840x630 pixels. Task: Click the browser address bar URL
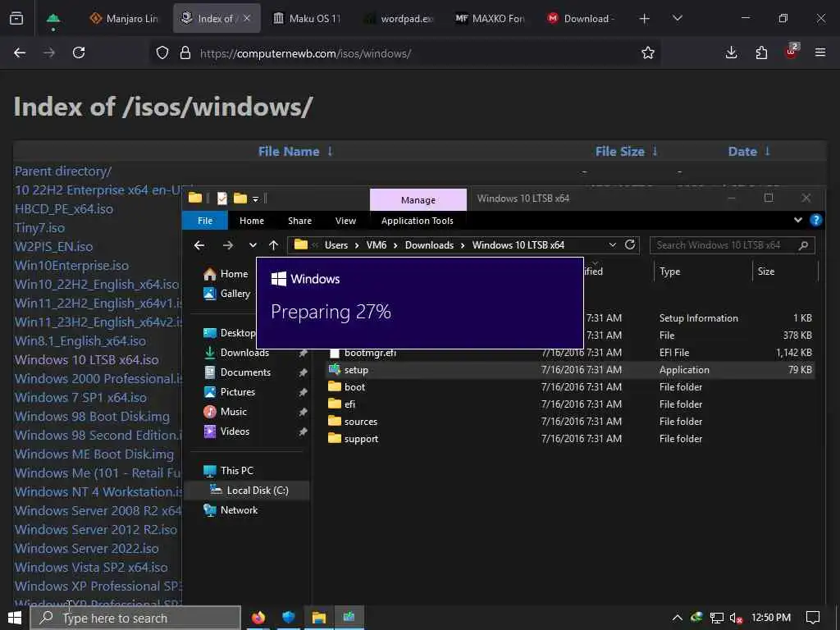coord(305,53)
